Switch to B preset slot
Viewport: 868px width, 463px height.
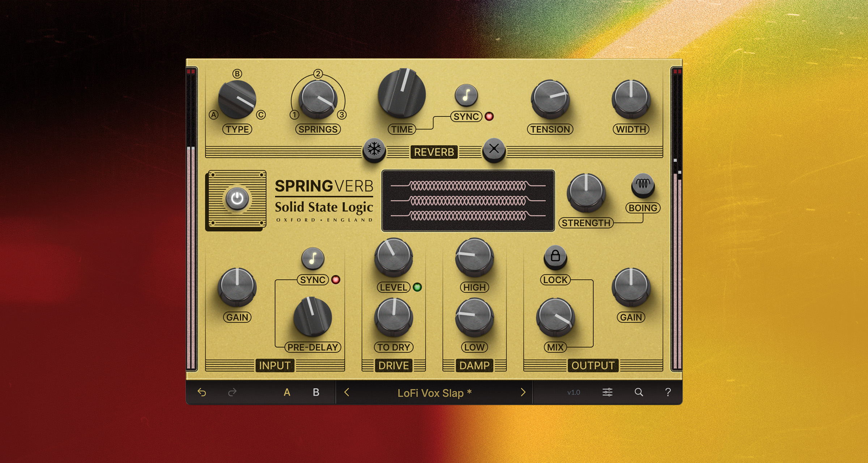[316, 392]
